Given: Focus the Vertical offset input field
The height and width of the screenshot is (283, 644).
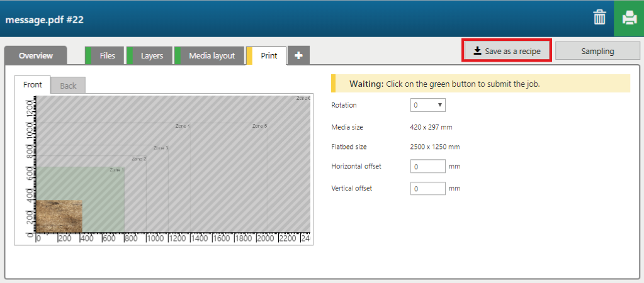Looking at the screenshot, I should pos(428,189).
